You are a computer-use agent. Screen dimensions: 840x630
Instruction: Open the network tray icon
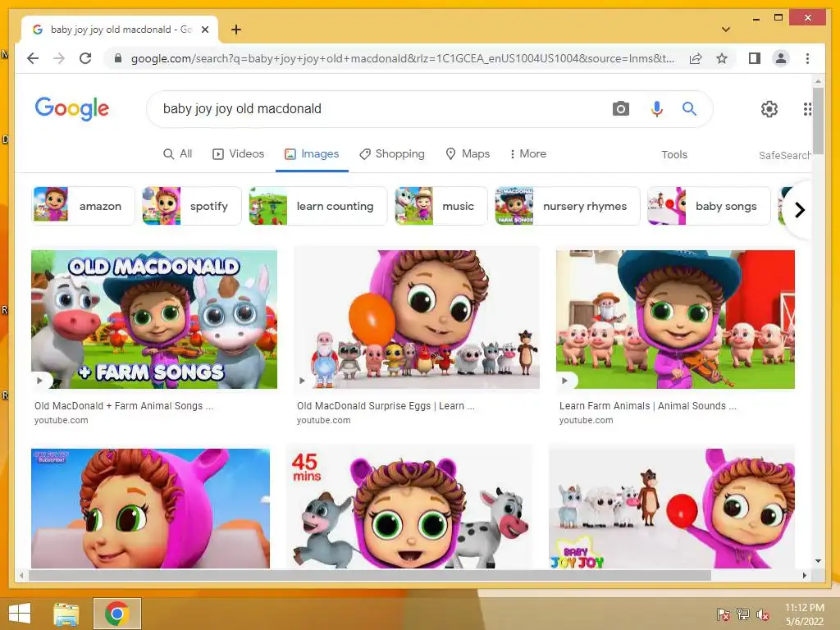(742, 614)
